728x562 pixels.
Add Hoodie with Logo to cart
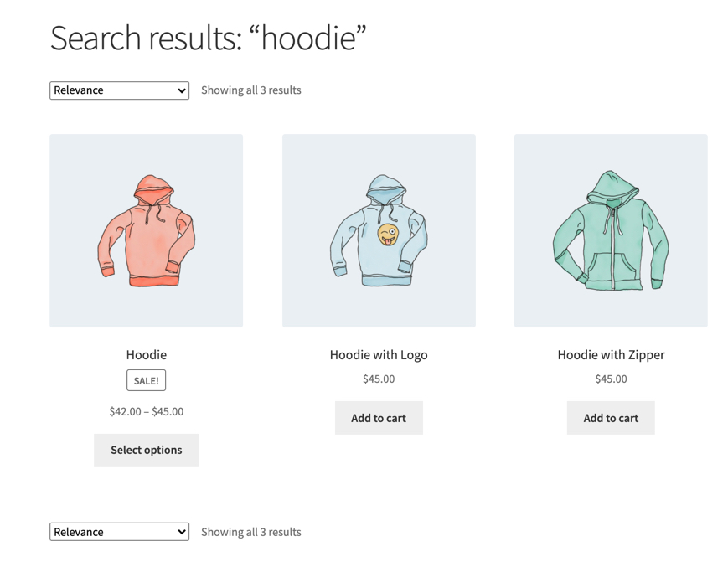coord(379,418)
